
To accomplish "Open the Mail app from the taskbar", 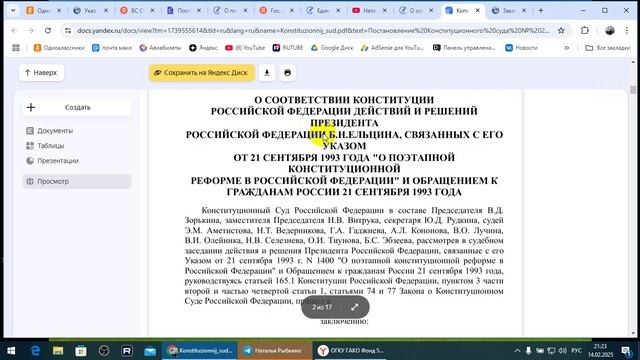I will 150,351.
